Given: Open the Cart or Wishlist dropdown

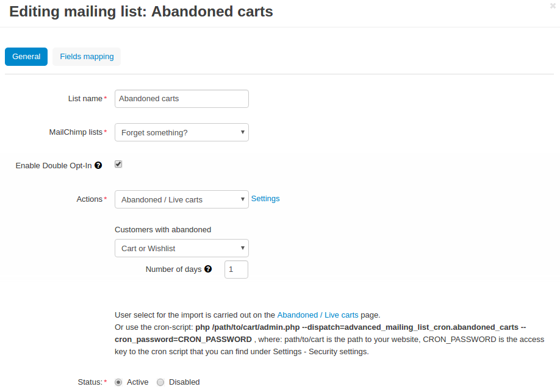Looking at the screenshot, I should pos(181,248).
